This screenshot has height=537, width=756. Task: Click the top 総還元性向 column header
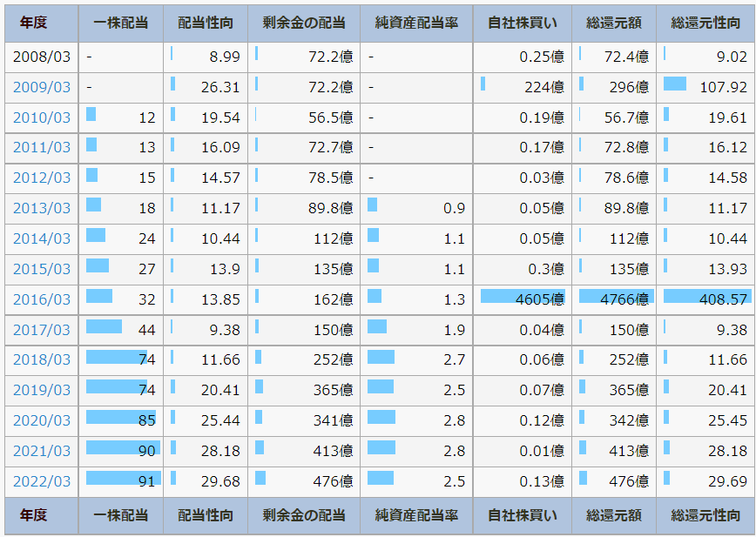(x=705, y=23)
